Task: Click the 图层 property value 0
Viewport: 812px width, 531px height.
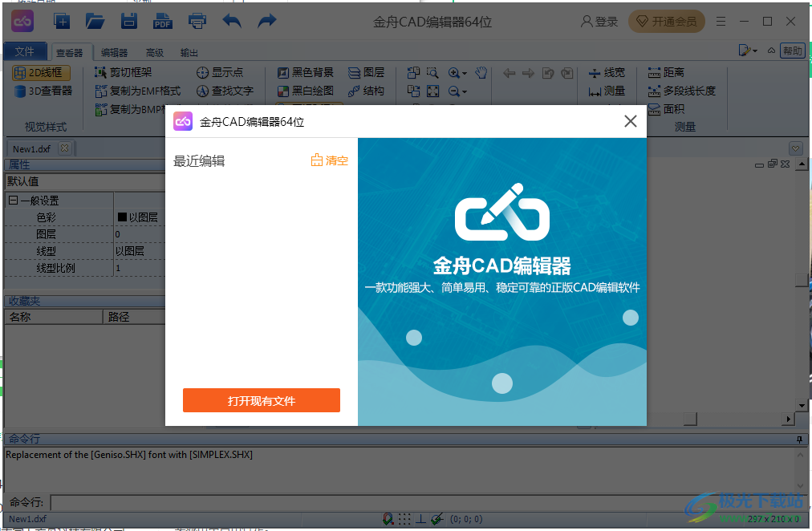Action: point(140,234)
